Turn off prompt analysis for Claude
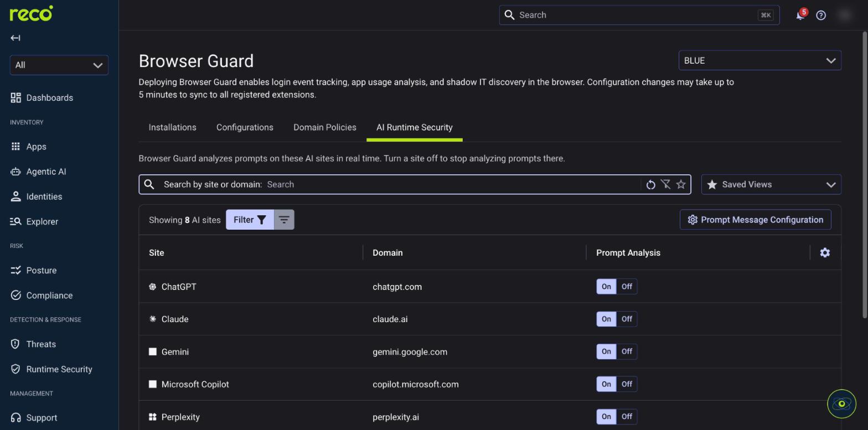Viewport: 868px width, 430px height. pos(627,319)
